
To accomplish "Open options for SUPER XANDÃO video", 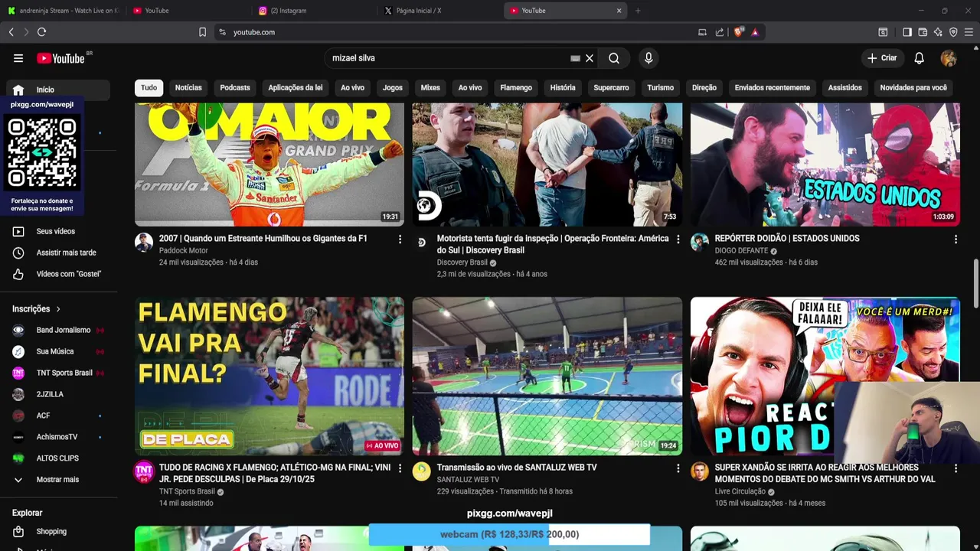I will 955,468.
